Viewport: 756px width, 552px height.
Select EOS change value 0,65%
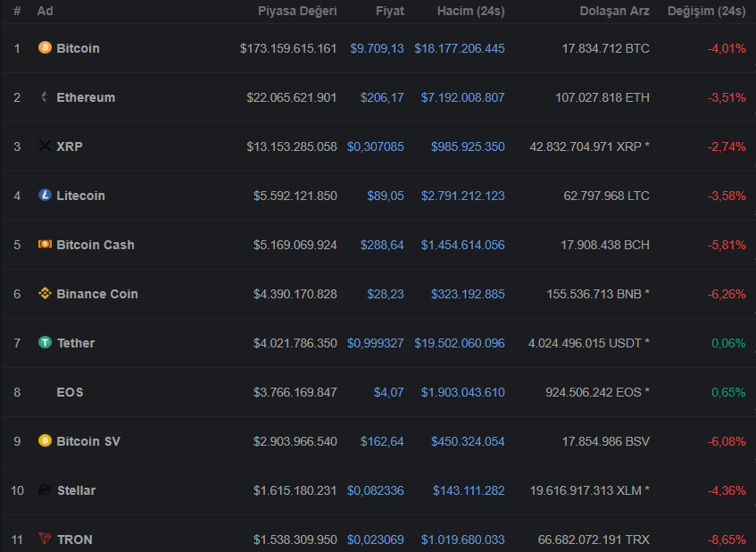[728, 392]
